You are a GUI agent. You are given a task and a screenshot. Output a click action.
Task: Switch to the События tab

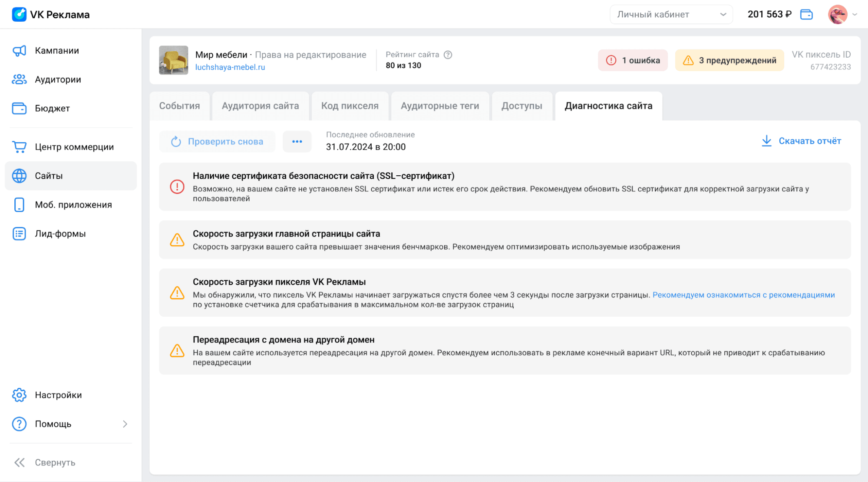tap(179, 106)
